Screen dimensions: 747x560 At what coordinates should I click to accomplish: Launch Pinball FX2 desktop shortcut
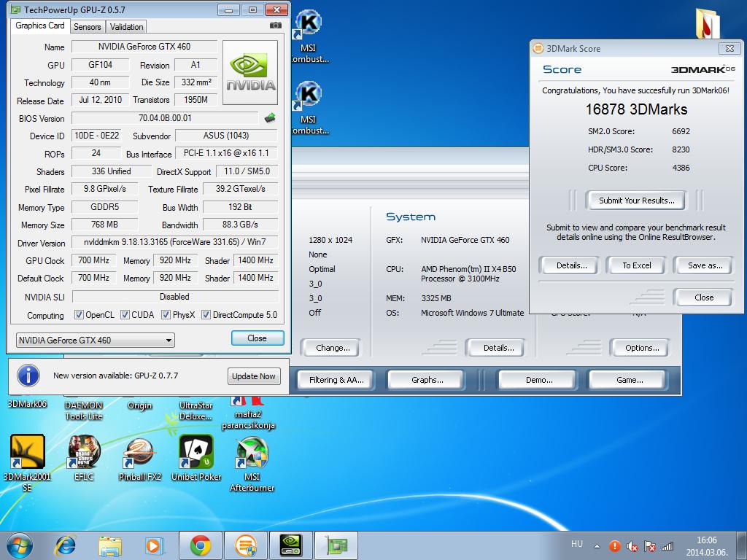[139, 454]
